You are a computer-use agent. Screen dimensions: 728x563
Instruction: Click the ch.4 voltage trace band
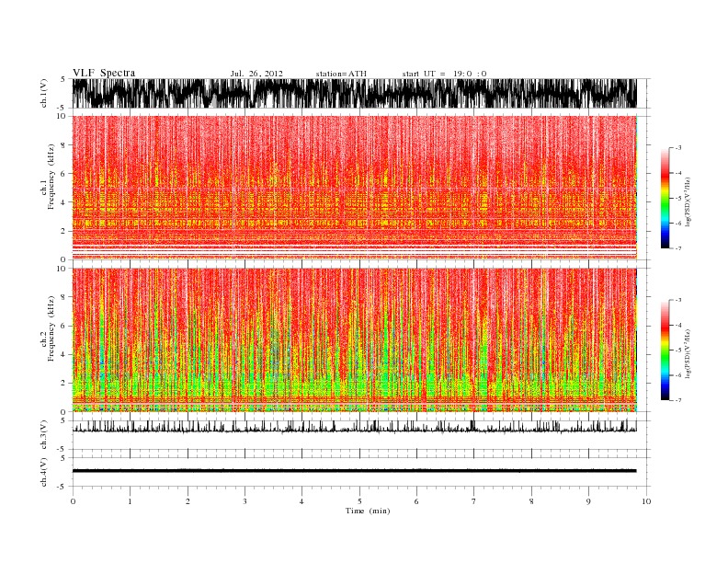(355, 471)
